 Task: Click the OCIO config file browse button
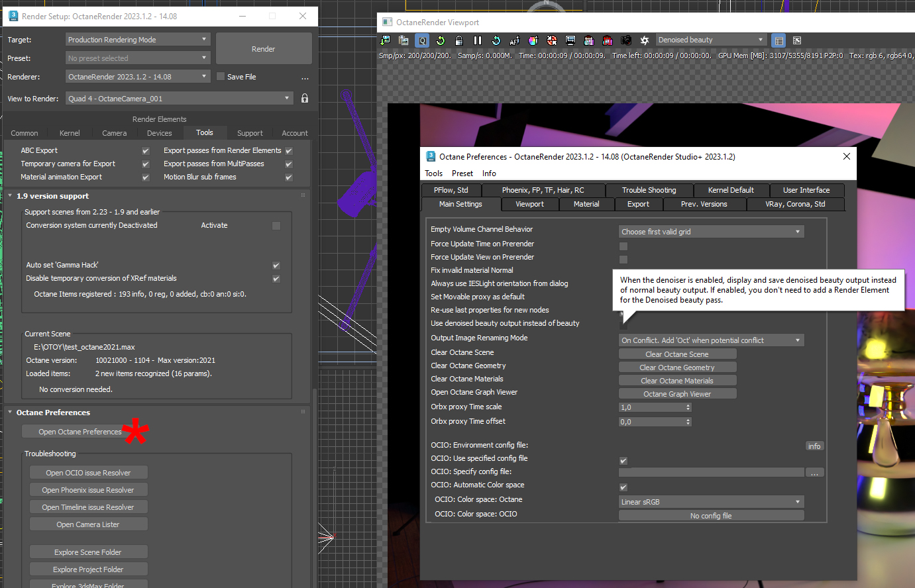(x=814, y=473)
